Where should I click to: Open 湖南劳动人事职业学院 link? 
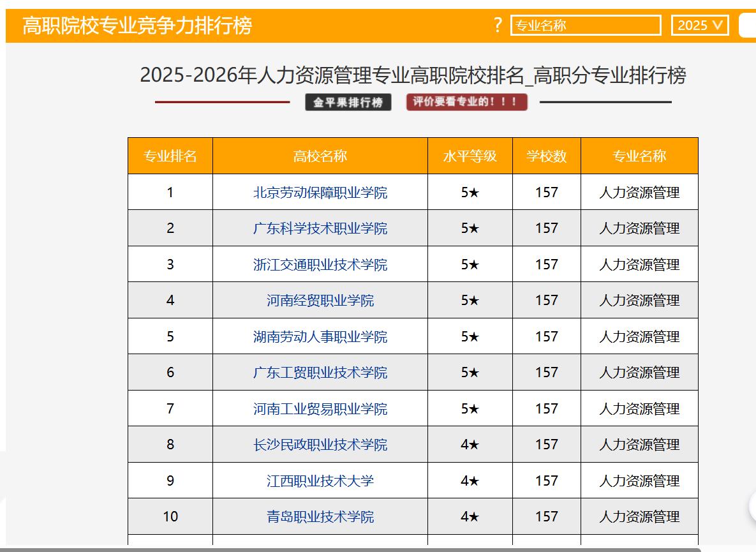coord(320,336)
